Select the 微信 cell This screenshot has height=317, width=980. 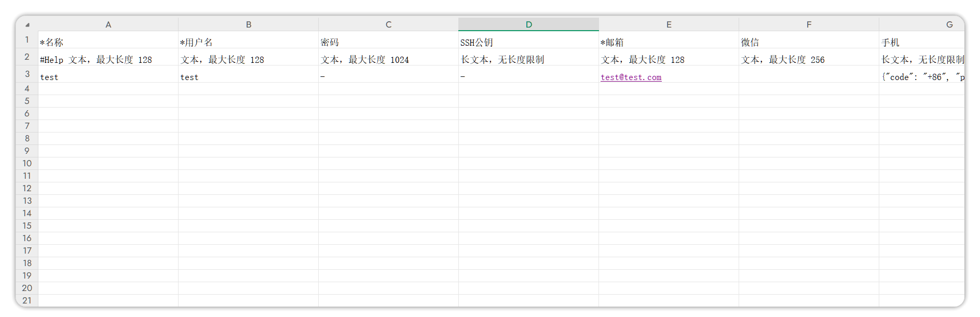point(809,42)
